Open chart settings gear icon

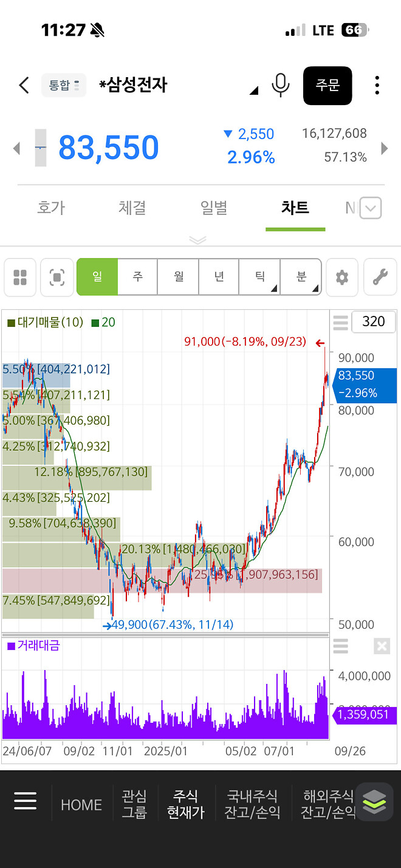click(x=342, y=278)
